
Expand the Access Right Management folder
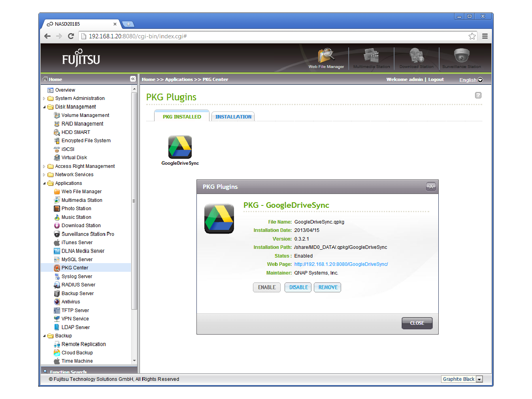click(44, 167)
